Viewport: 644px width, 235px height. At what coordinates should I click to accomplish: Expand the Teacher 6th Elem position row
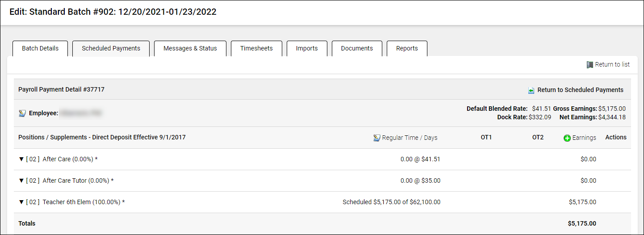pos(21,202)
